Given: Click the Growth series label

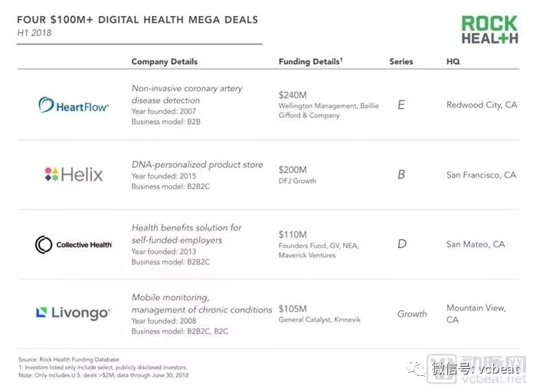Looking at the screenshot, I should pyautogui.click(x=412, y=314).
